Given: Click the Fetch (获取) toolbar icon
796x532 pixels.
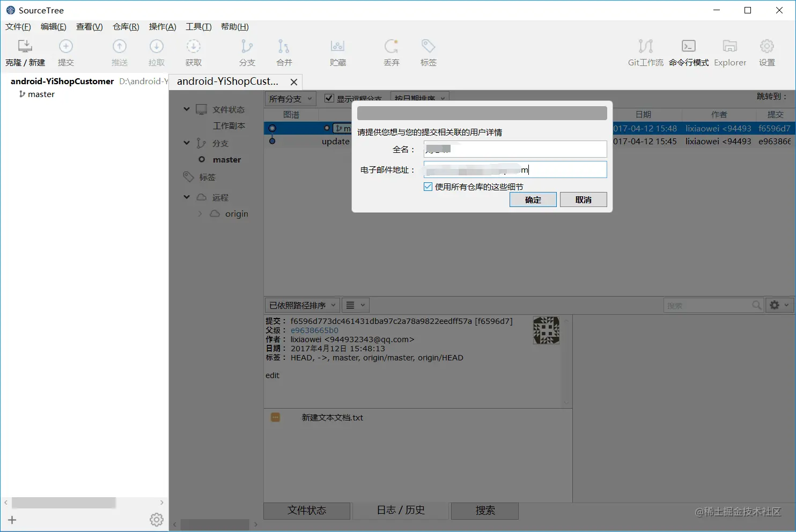Looking at the screenshot, I should 194,46.
